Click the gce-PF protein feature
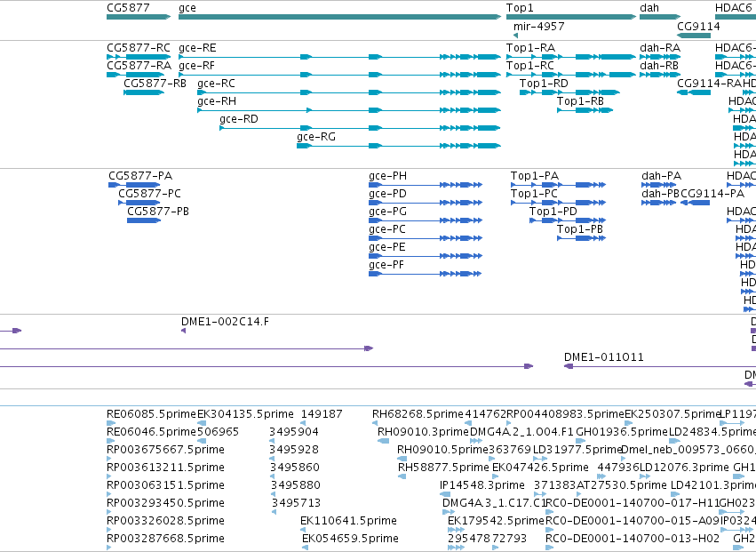Image resolution: width=756 pixels, height=552 pixels. 426,274
